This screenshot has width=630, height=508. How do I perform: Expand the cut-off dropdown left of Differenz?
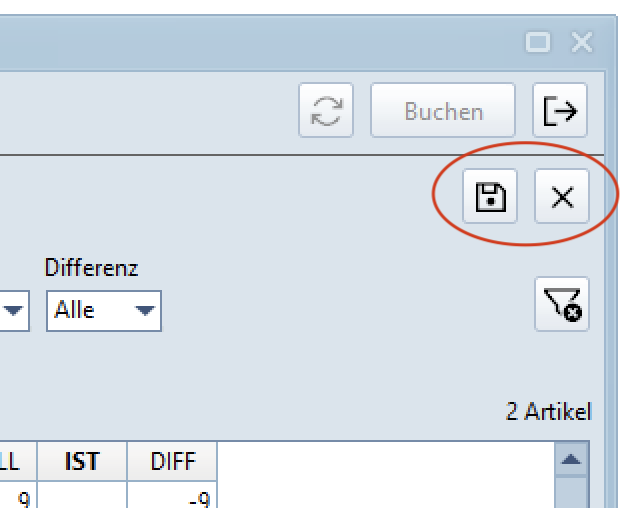14,311
